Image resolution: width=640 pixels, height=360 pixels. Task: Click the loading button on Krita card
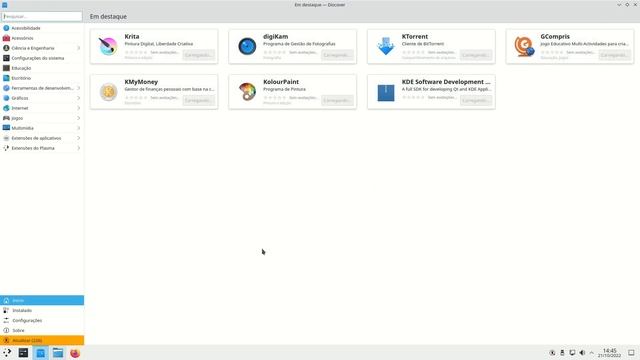click(198, 55)
